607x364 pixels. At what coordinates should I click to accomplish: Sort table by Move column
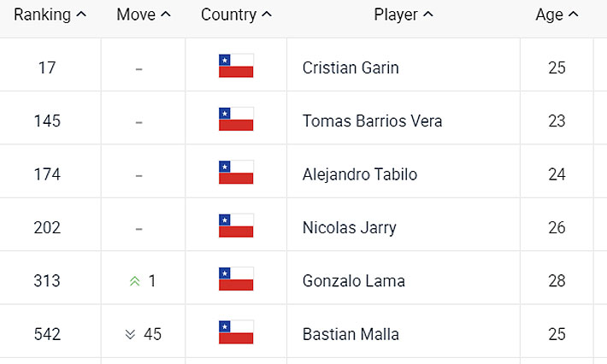143,15
